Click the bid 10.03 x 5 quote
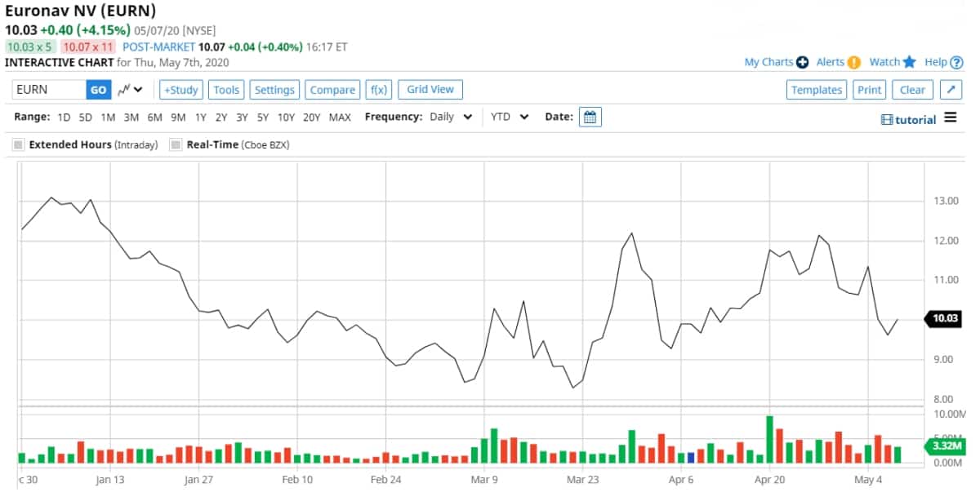The height and width of the screenshot is (501, 980). 29,47
